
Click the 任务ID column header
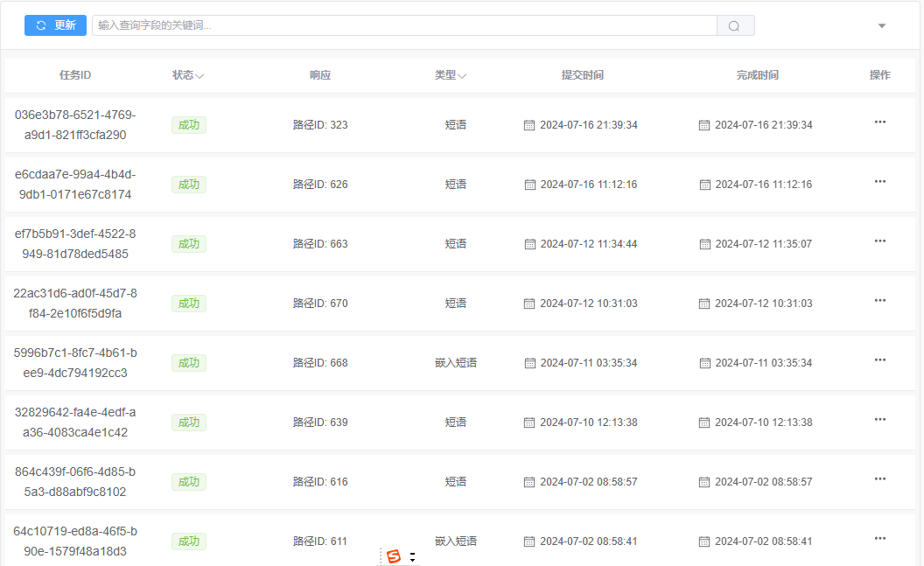(75, 75)
